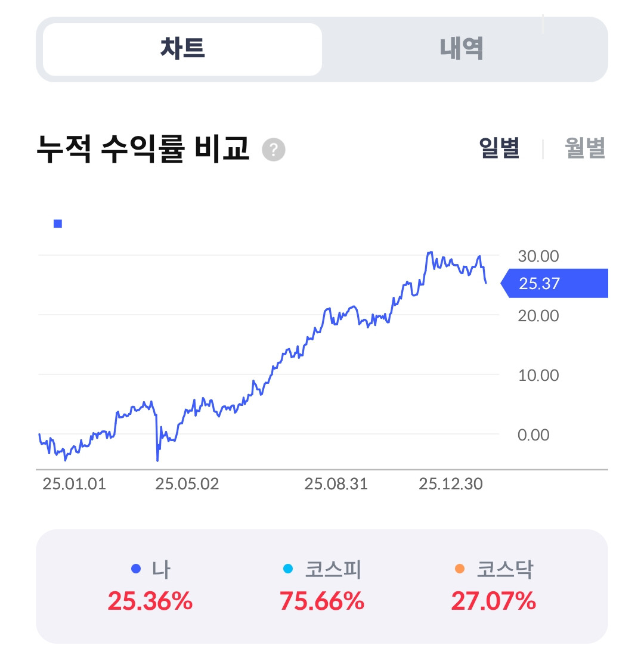Image resolution: width=644 pixels, height=661 pixels.
Task: Click the 25.08.31 date axis label
Action: [336, 484]
